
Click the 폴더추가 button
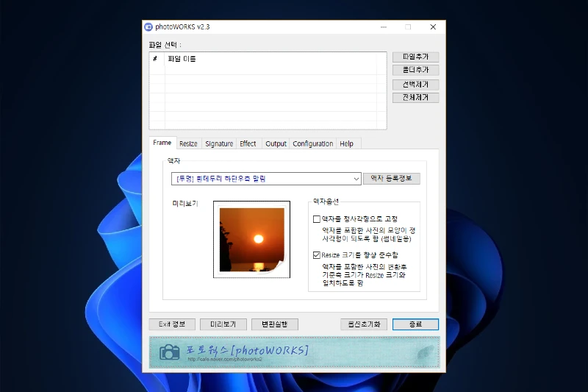(415, 71)
